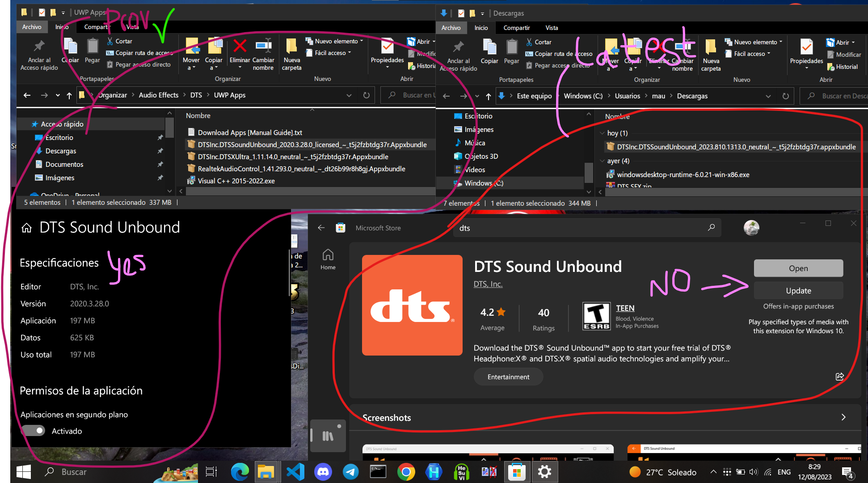This screenshot has width=868, height=483.
Task: Toggle Aplicaciones en segundo plano switch
Action: point(33,431)
